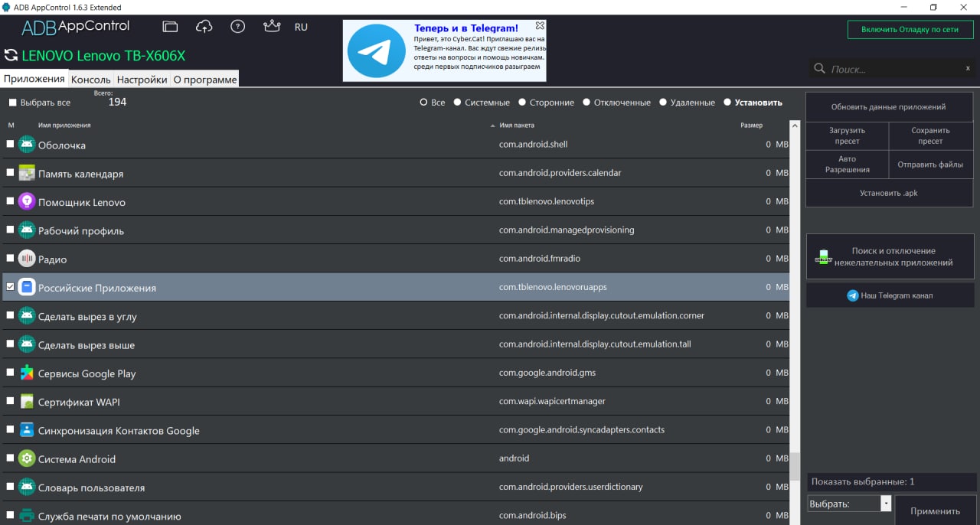The width and height of the screenshot is (980, 525).
Task: Select the Сторонние filter radio button
Action: (522, 103)
